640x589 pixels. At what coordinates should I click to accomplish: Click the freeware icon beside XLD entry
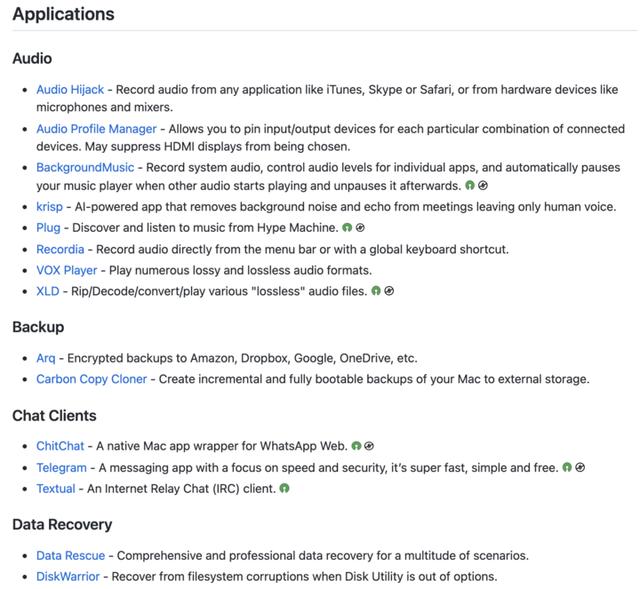pos(389,291)
